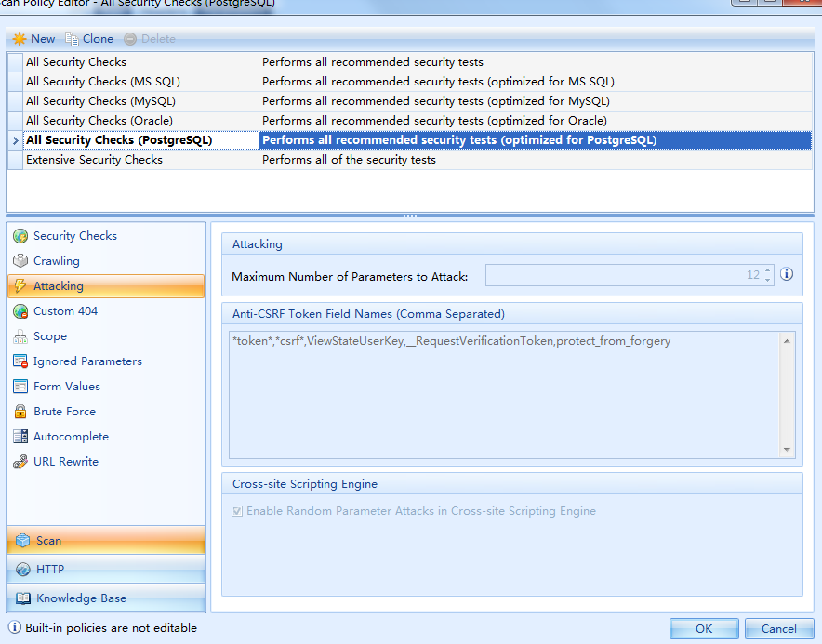Click info icon beside parameters field

coord(787,275)
